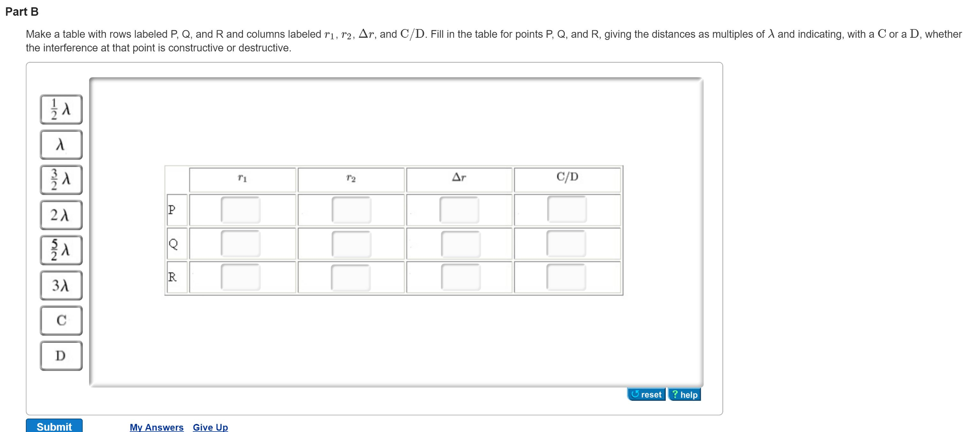Click the Δr input box for row Q

point(460,244)
